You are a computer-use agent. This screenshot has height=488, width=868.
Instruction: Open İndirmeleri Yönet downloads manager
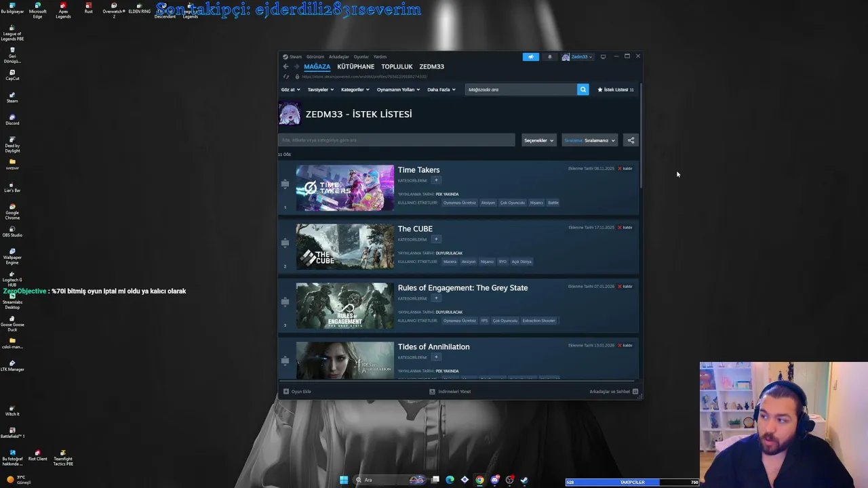[450, 391]
